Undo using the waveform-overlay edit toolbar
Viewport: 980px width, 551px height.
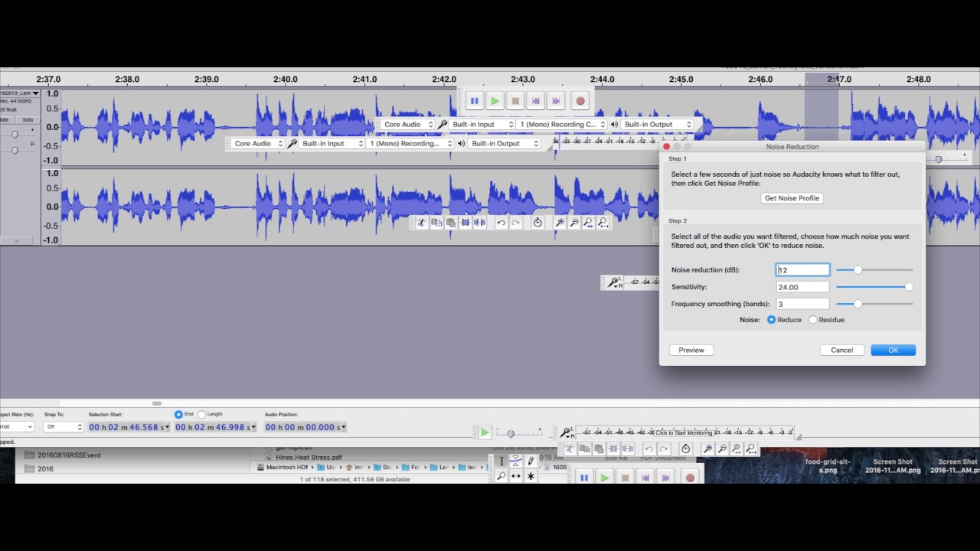[501, 223]
